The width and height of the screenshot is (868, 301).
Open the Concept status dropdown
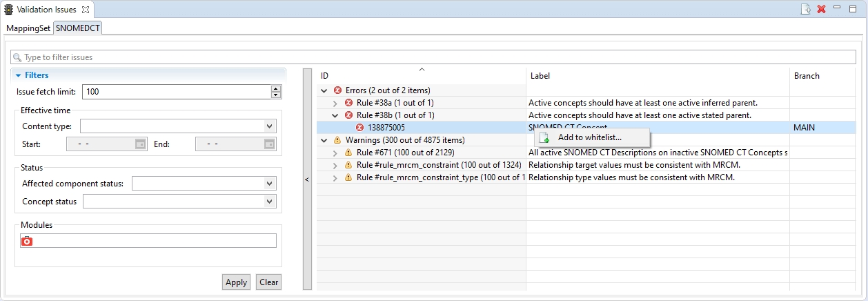point(270,202)
